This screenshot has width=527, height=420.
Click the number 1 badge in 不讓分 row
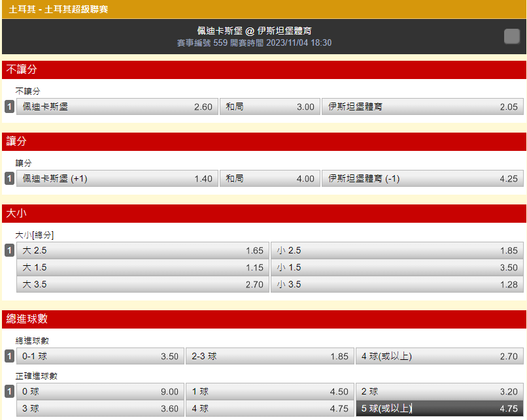point(9,106)
